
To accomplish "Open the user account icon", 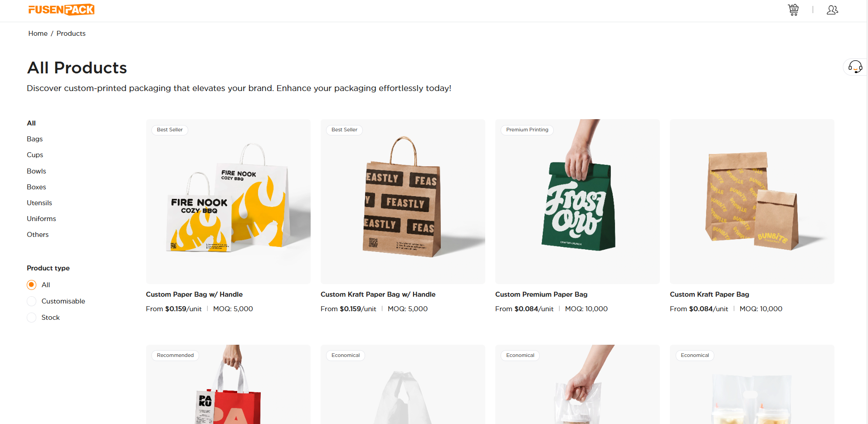I will click(832, 10).
